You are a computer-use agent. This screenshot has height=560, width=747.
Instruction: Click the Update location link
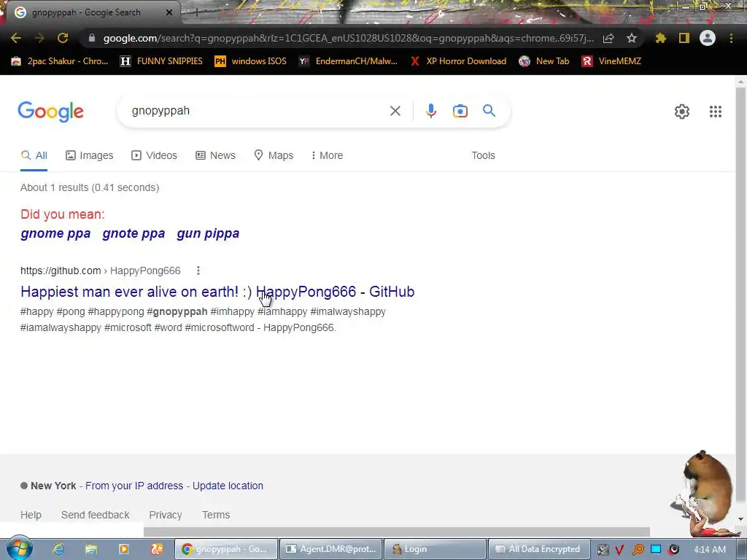tap(228, 486)
